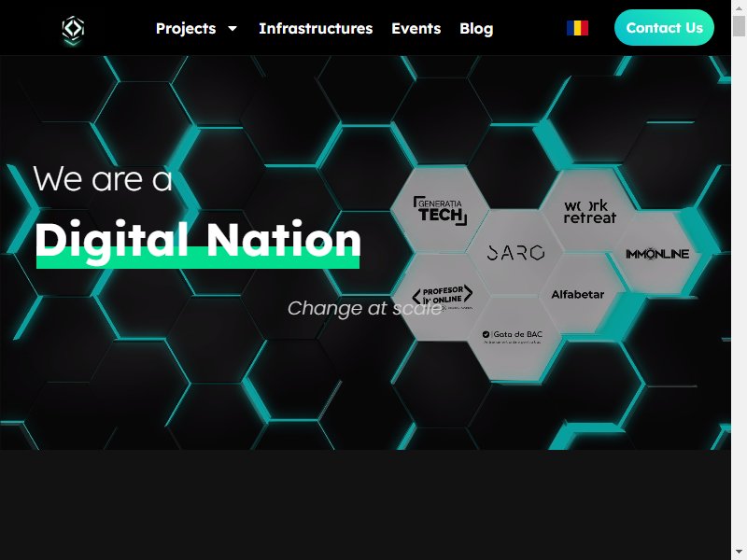
Task: Click the scrollbar down arrow
Action: point(739,553)
